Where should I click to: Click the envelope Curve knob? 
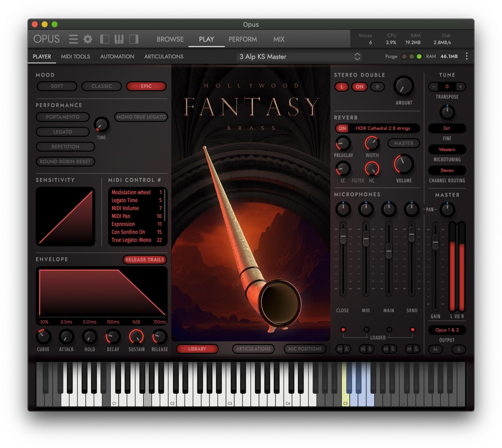(x=44, y=337)
